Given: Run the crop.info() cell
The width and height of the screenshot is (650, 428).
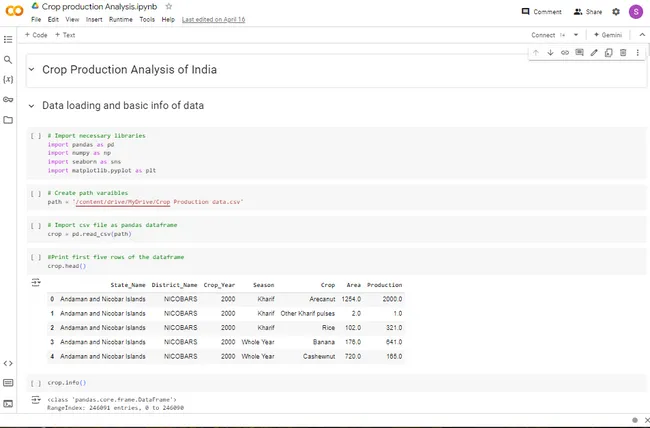Looking at the screenshot, I should coord(36,383).
